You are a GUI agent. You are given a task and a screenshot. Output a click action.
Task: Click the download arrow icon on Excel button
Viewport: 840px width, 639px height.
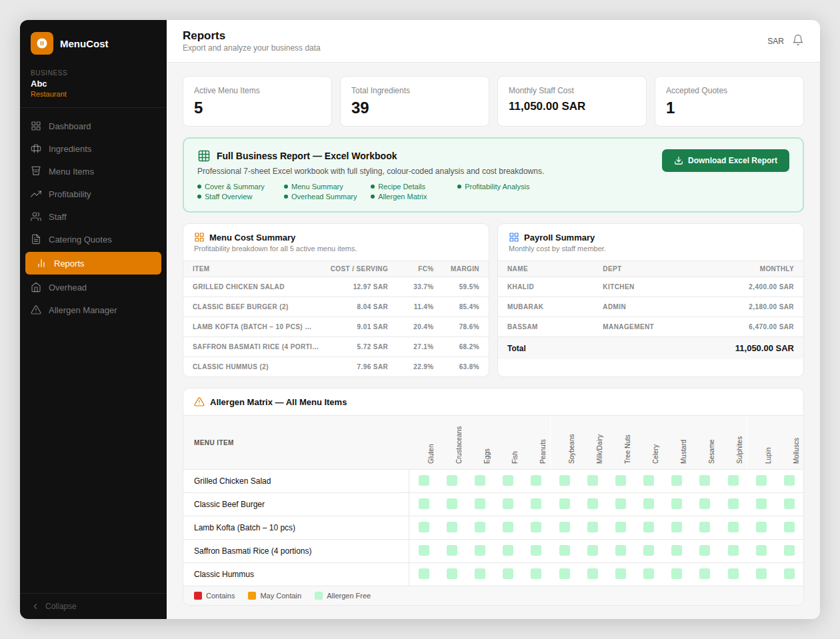coord(679,161)
